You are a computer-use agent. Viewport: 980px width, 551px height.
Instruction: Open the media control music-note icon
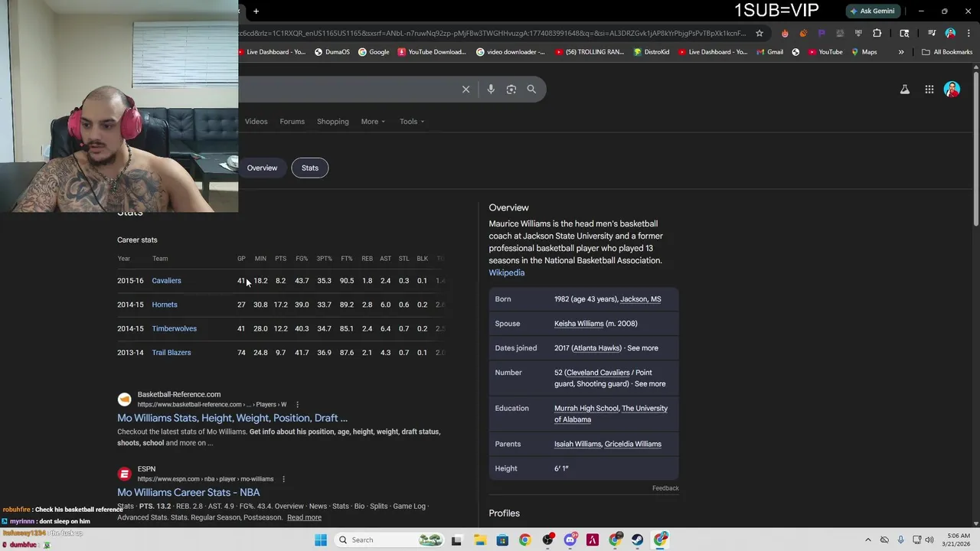point(932,33)
